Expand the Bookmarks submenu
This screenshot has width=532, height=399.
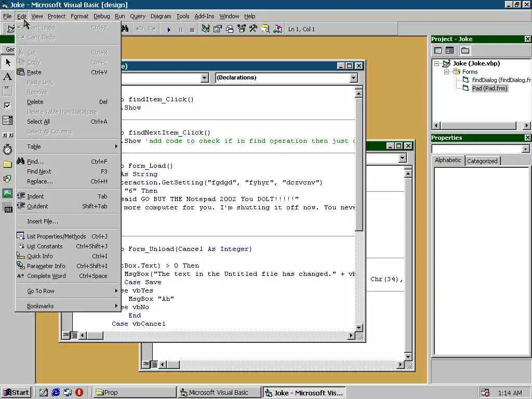68,306
